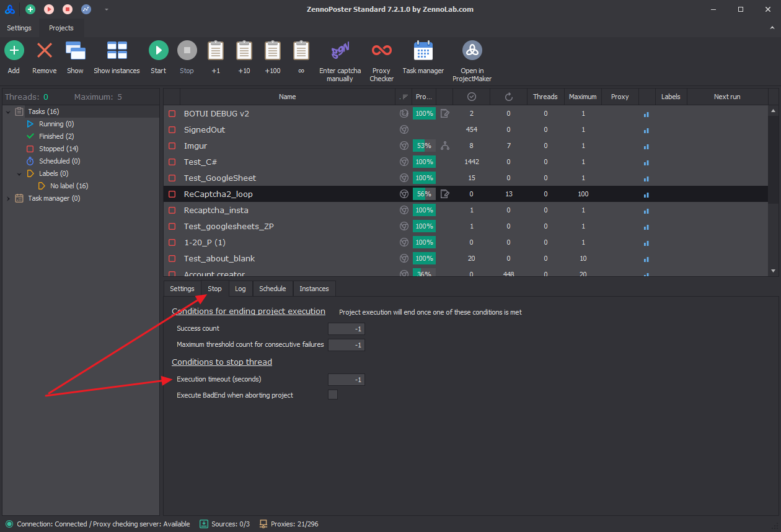Add +100 executions via toolbar icon

click(273, 51)
